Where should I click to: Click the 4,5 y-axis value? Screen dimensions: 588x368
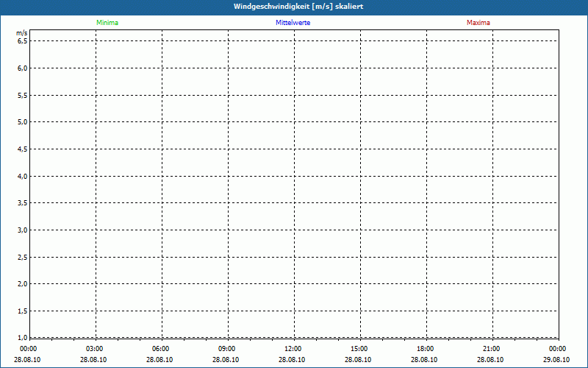(23, 149)
